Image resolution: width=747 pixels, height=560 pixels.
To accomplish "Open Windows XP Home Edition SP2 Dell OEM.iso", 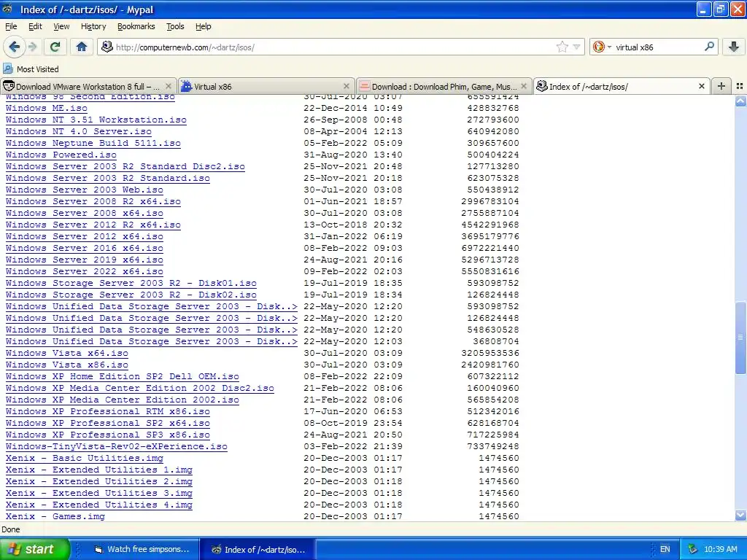I will (x=123, y=376).
